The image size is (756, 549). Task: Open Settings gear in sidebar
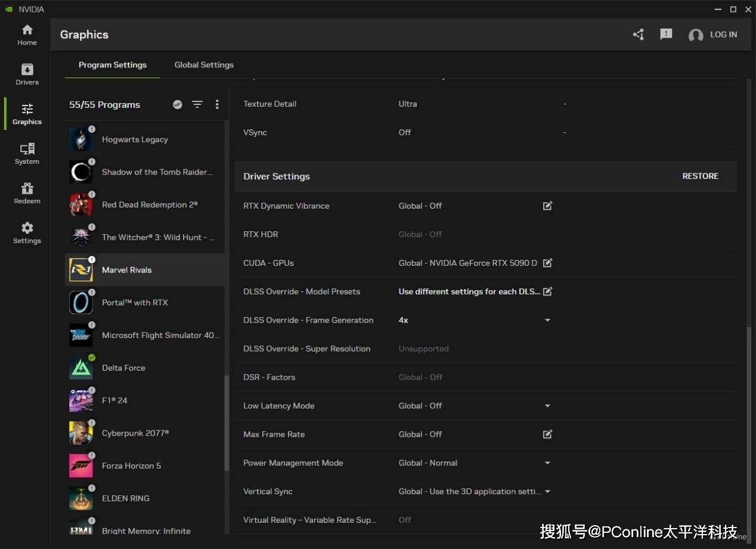point(27,233)
